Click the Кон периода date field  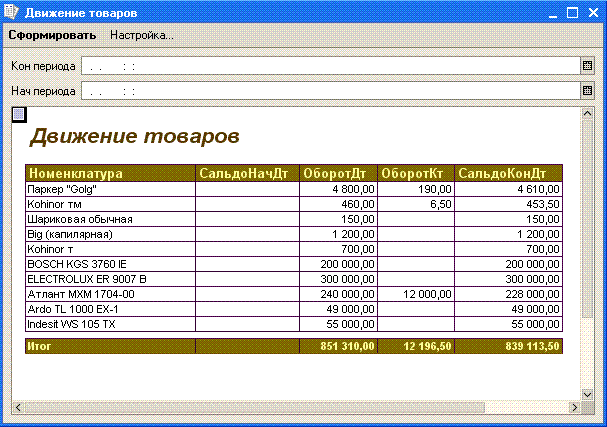tap(331, 66)
